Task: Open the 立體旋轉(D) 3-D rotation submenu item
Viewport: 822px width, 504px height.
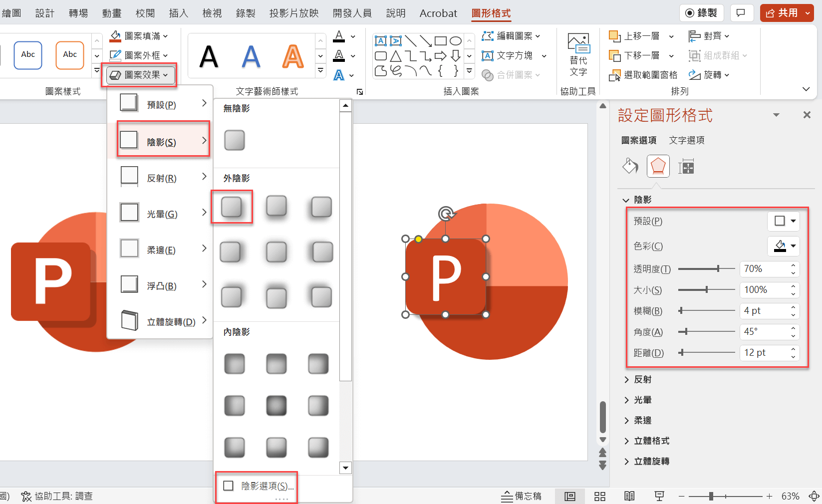Action: [x=163, y=321]
